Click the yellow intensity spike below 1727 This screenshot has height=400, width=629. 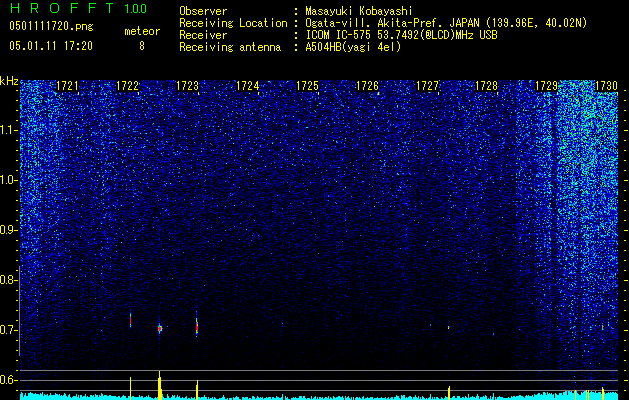tap(449, 393)
